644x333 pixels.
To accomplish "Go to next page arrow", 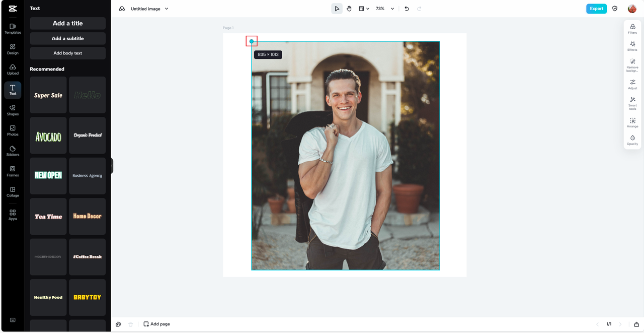I will tap(620, 324).
